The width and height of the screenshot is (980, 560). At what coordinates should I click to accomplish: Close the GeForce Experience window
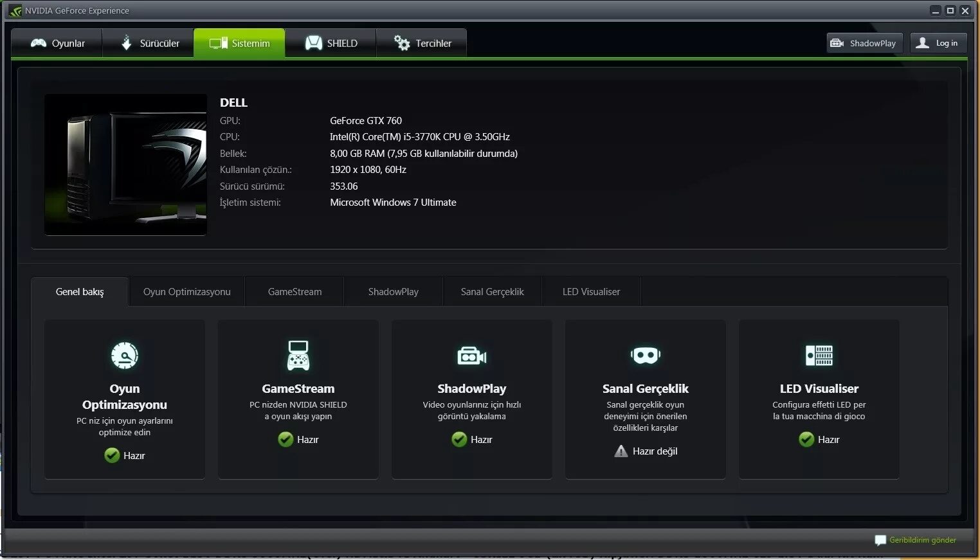coord(965,11)
